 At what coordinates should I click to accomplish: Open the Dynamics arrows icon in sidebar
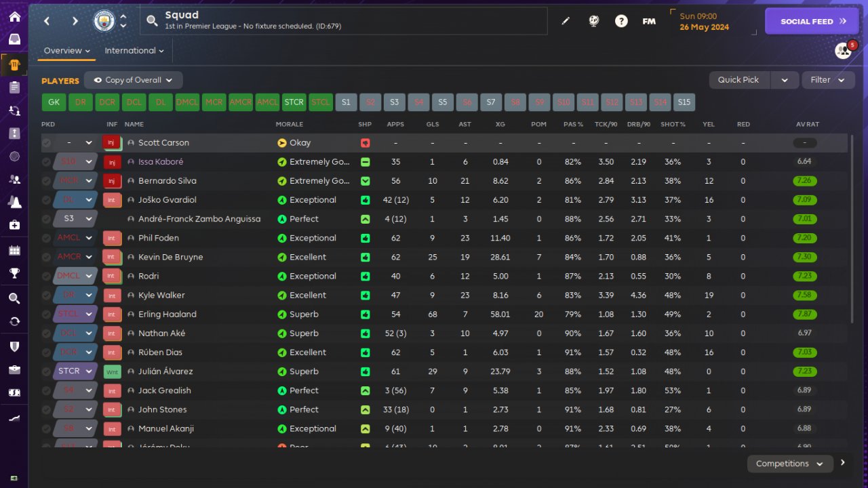(x=14, y=110)
